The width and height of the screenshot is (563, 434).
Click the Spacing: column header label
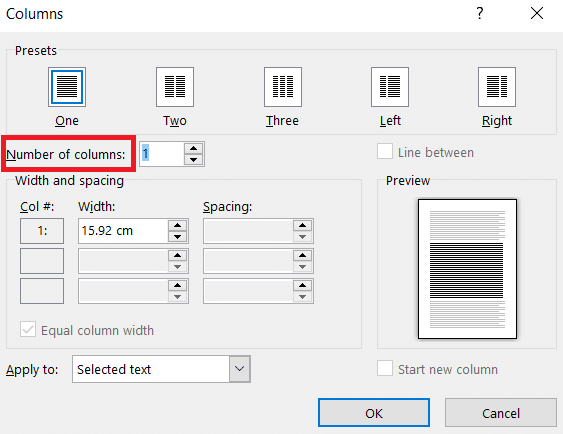click(x=228, y=207)
